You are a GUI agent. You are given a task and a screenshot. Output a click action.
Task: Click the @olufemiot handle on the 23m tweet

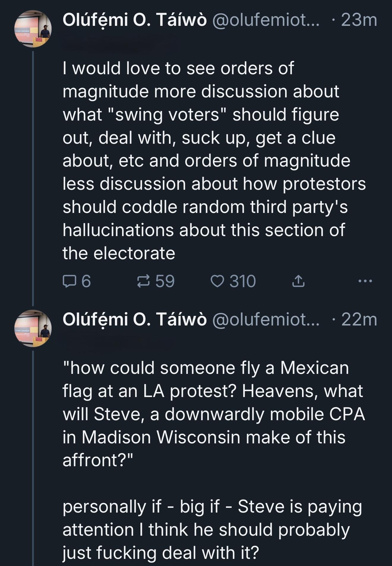[x=265, y=20]
